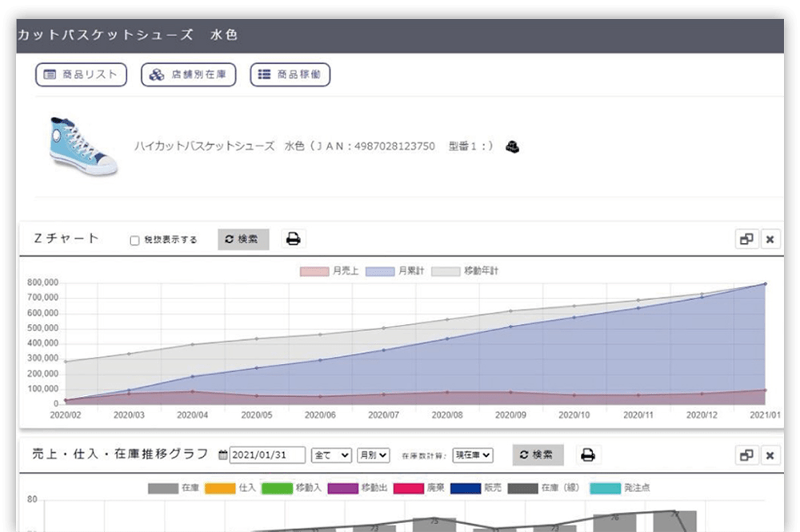Click the 2021/01/31 date field
Viewport: 800px width, 532px height.
click(x=267, y=455)
